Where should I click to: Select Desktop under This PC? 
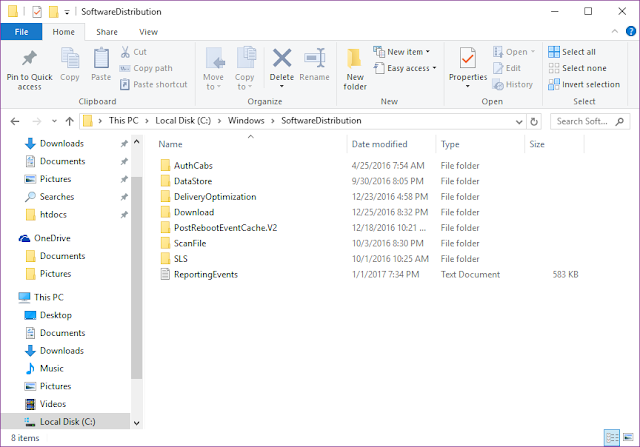56,315
